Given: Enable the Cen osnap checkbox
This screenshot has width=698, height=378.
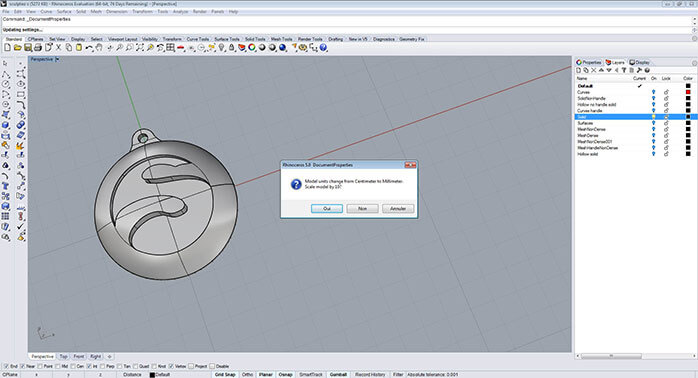Looking at the screenshot, I should 73,366.
